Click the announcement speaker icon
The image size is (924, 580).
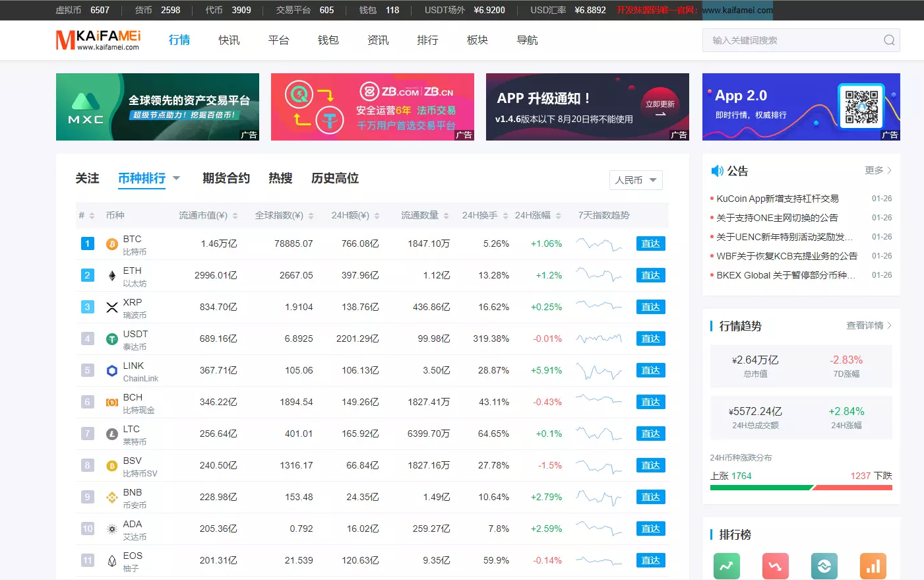[717, 171]
